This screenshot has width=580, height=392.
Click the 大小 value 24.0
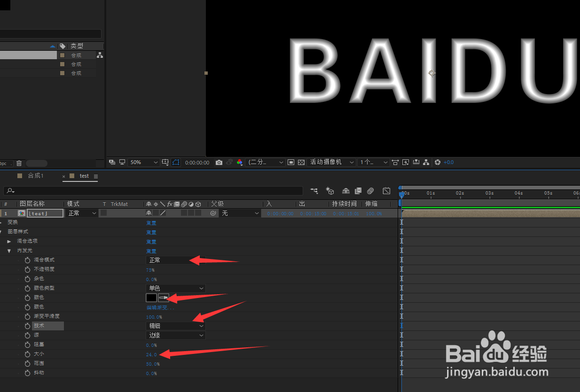point(151,354)
